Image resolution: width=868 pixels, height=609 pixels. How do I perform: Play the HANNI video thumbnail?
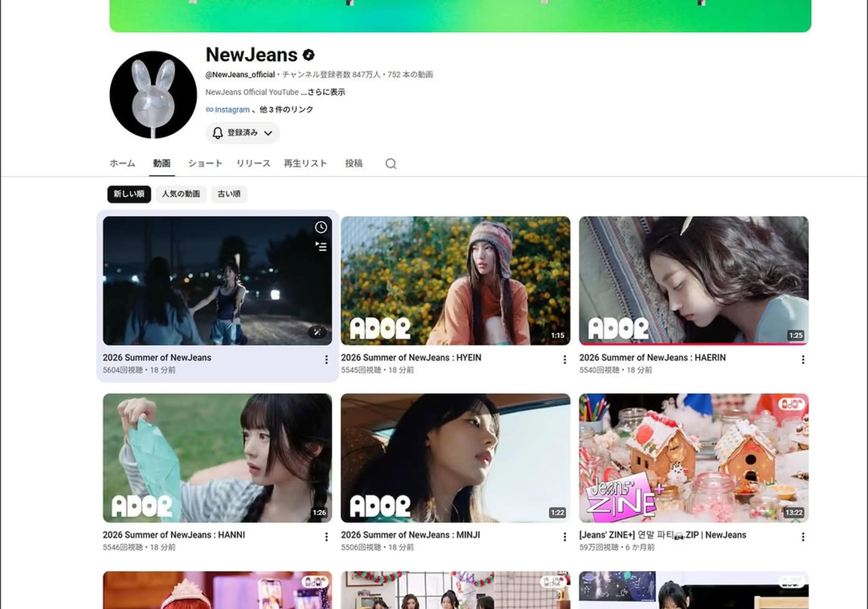click(x=217, y=458)
